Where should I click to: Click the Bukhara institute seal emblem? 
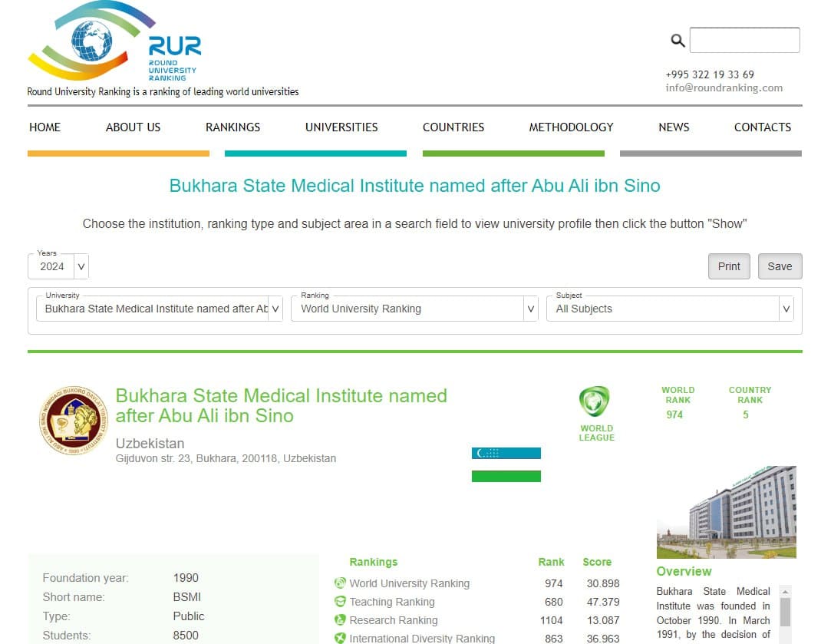coord(74,421)
